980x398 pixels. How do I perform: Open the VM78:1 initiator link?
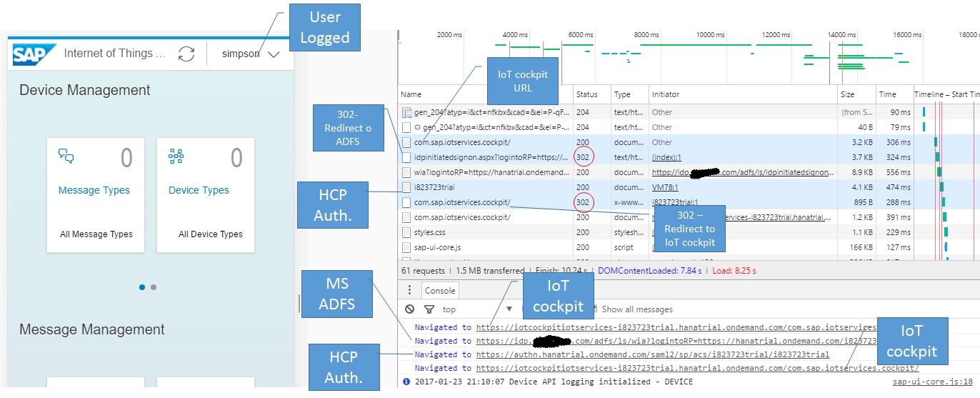666,187
